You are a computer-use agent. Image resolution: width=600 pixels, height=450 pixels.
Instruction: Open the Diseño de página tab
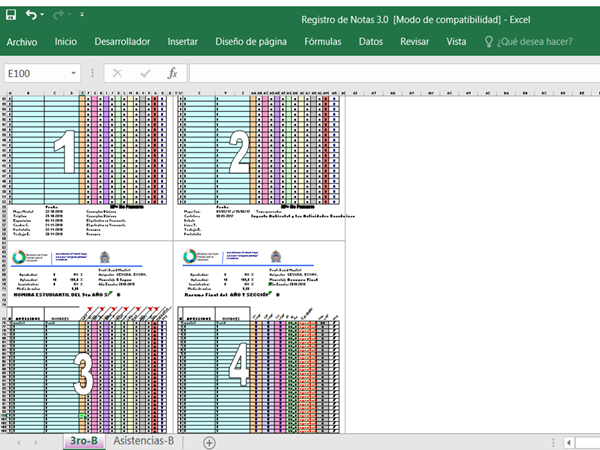coord(251,42)
